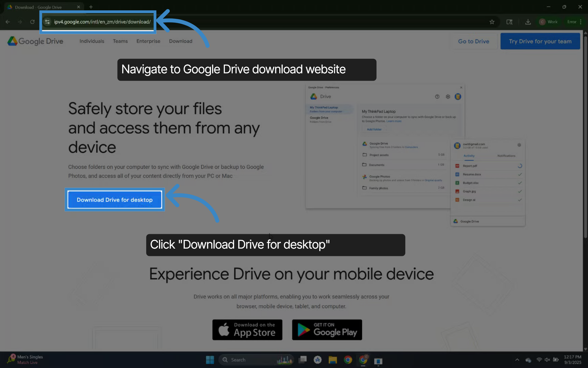Open the Chrome three-dot menu
The width and height of the screenshot is (588, 368).
pyautogui.click(x=581, y=22)
